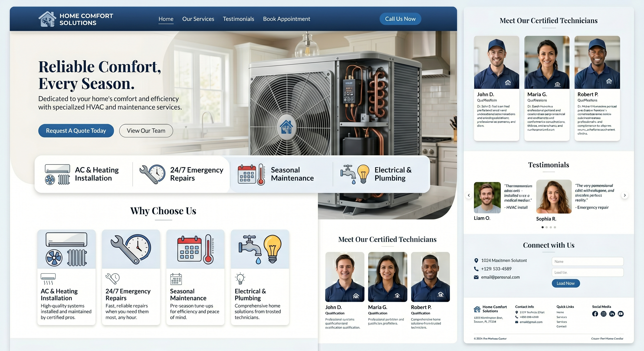Click the wrench and clock icon in services bar
644x351 pixels.
point(152,174)
